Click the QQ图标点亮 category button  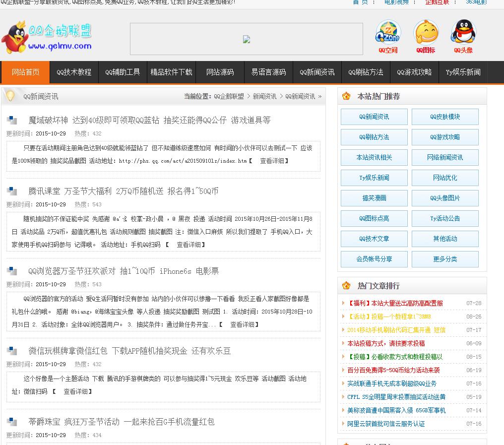coord(374,218)
